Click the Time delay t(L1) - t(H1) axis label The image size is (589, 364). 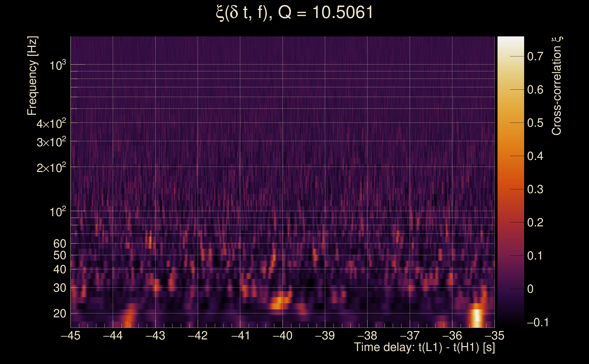click(424, 347)
